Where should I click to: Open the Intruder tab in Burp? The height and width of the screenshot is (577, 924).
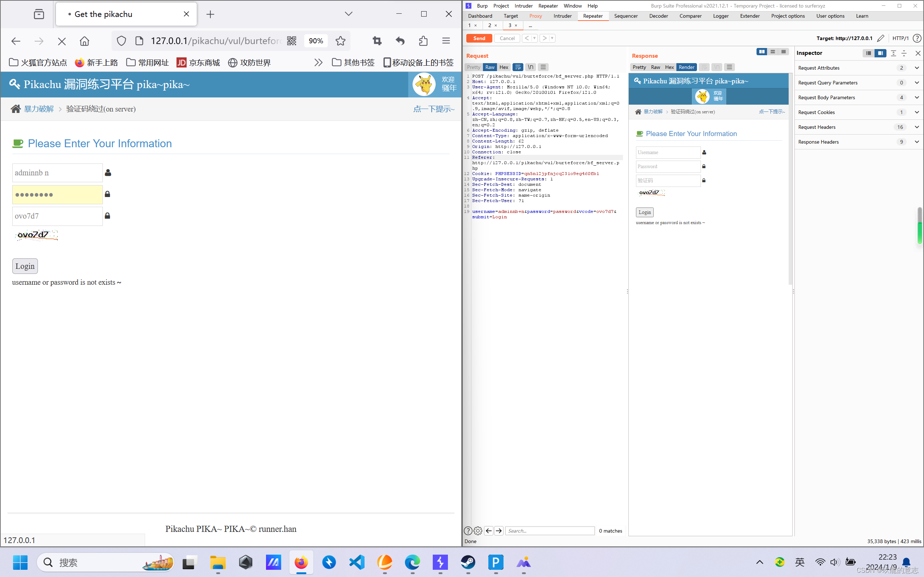(x=562, y=16)
